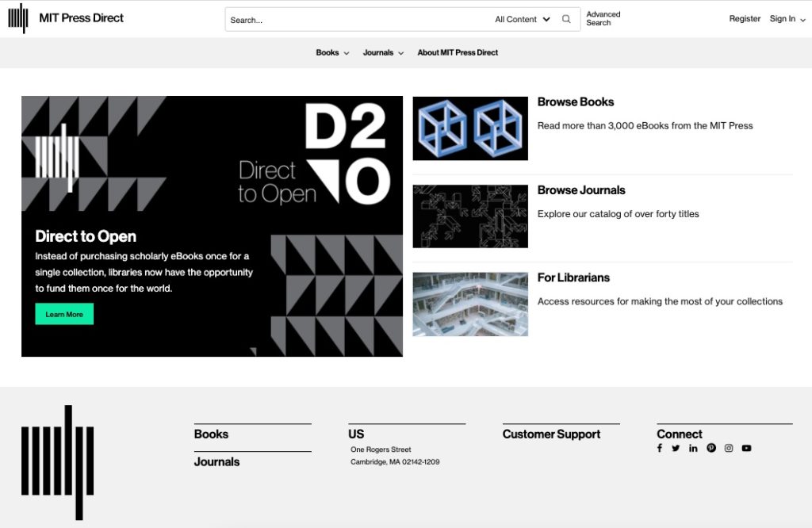The height and width of the screenshot is (528, 812).
Task: Click the MIT Press Direct header logo
Action: 66,18
